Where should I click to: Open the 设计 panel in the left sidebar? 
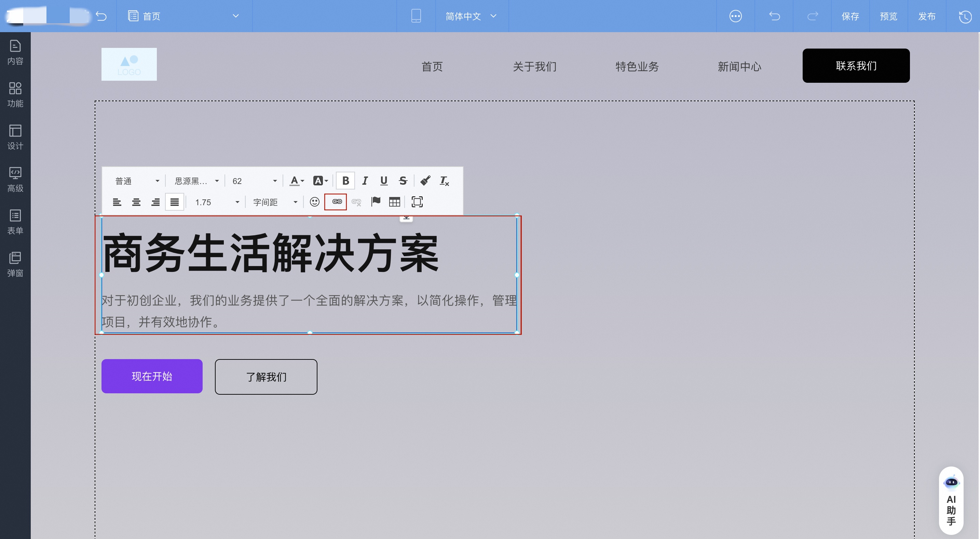click(15, 137)
